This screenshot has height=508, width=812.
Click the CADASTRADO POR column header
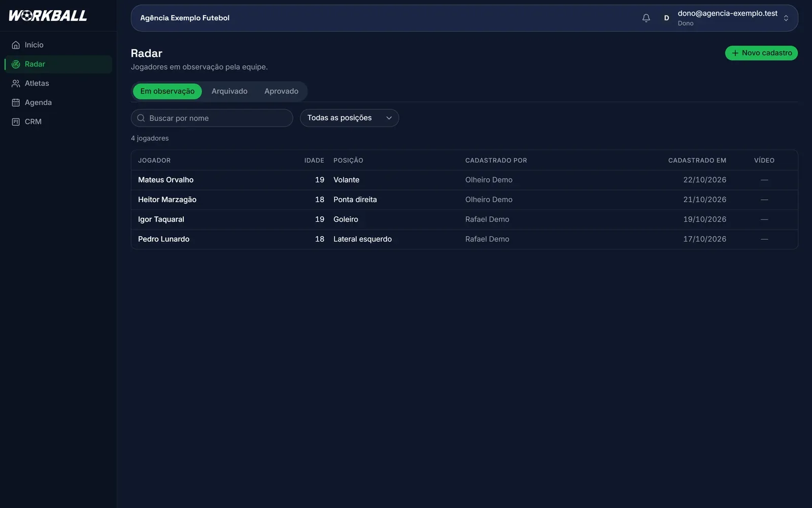pyautogui.click(x=496, y=161)
